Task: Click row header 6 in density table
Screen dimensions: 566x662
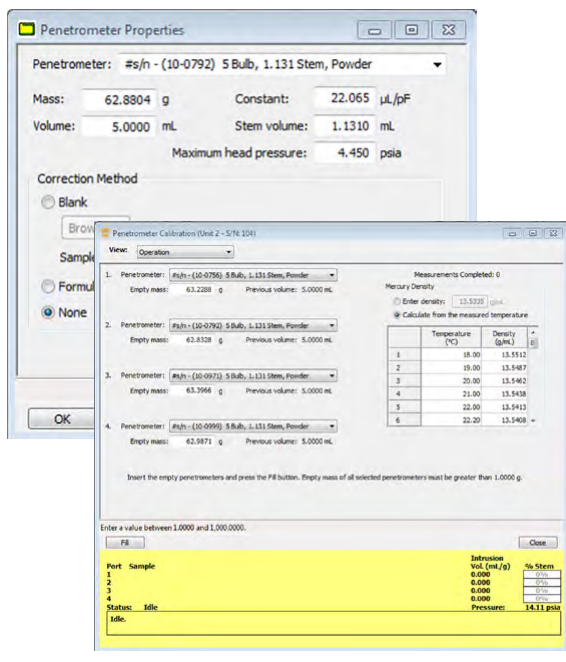Action: click(404, 420)
